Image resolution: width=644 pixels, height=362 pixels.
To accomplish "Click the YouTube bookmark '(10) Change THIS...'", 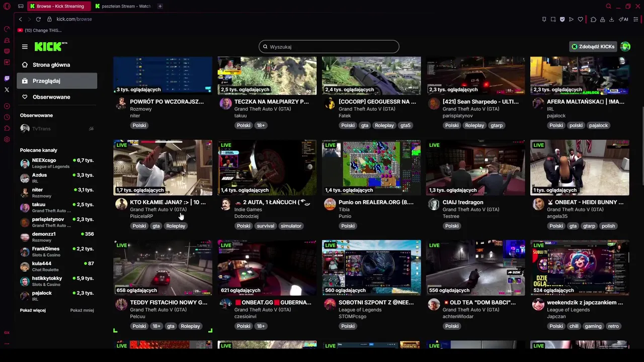I will [x=39, y=30].
